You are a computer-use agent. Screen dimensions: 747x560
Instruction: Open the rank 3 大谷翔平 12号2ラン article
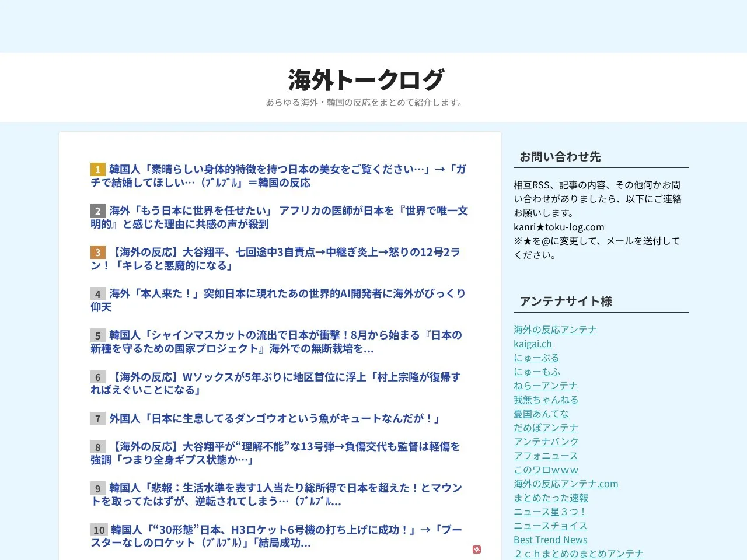click(x=275, y=259)
